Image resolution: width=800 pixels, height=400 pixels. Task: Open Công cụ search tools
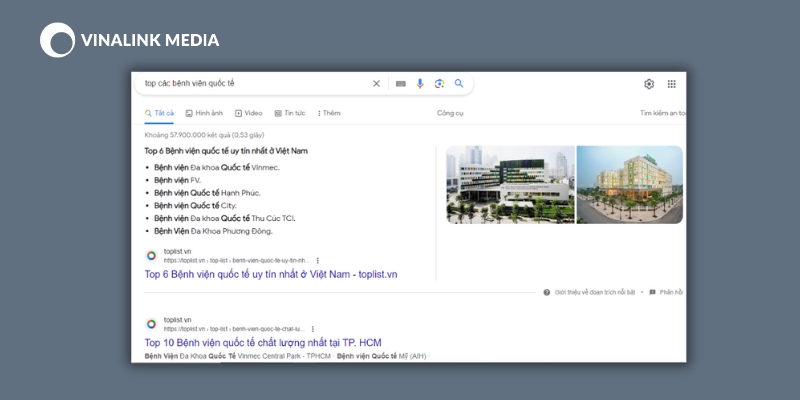tap(450, 113)
